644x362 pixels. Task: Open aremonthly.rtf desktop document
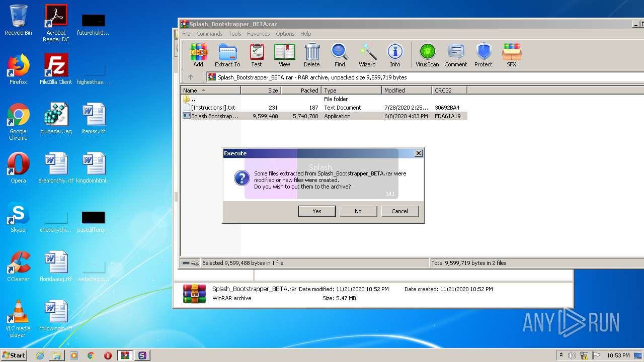coord(56,168)
